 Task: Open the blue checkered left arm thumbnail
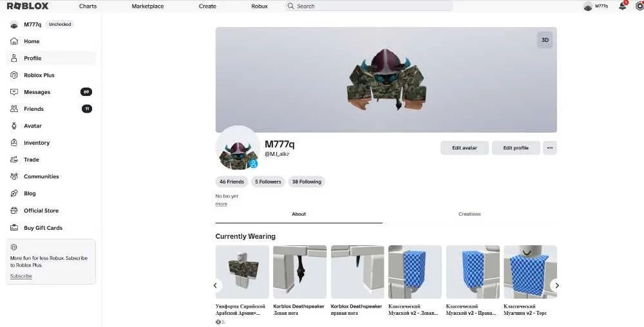pyautogui.click(x=415, y=272)
